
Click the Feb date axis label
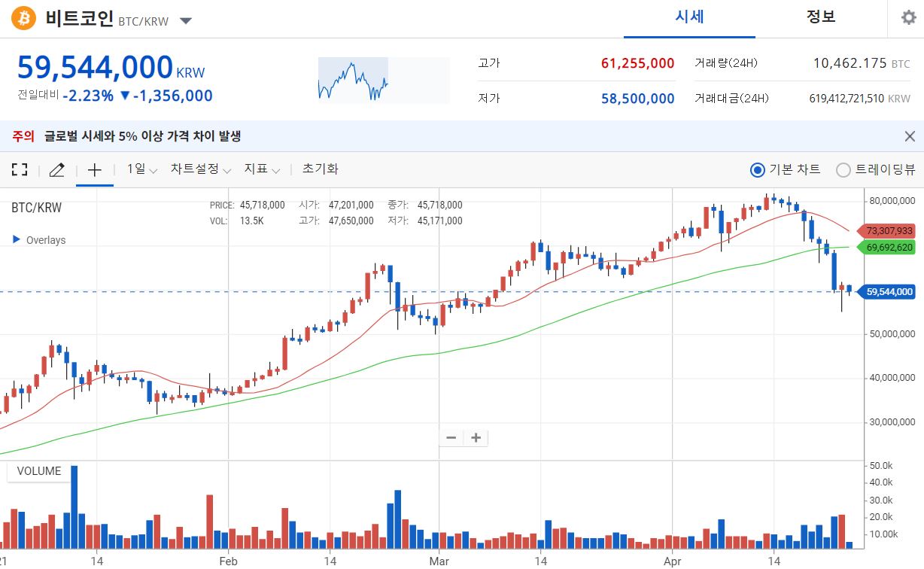click(228, 561)
